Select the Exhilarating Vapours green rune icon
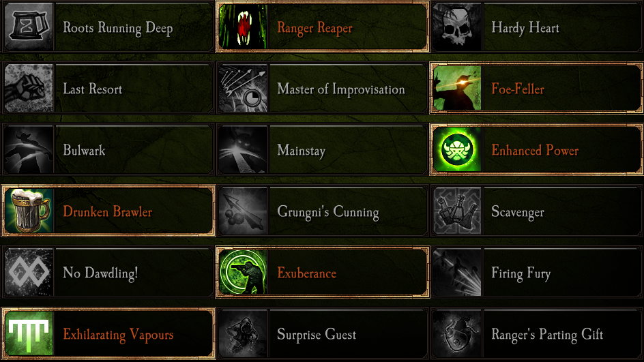 (x=29, y=333)
